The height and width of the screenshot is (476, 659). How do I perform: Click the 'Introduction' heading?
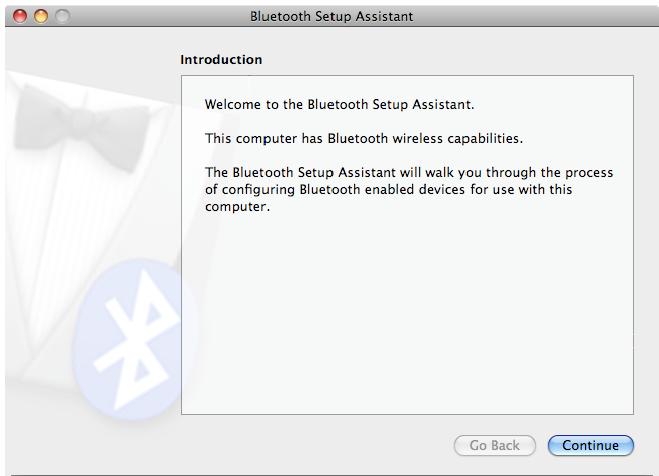(x=221, y=60)
